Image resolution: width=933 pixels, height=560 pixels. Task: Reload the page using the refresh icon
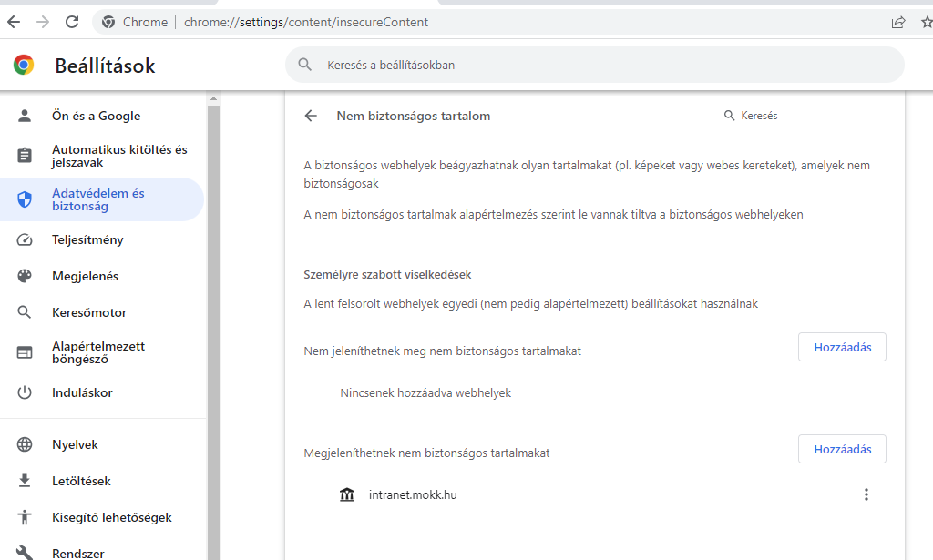[72, 21]
